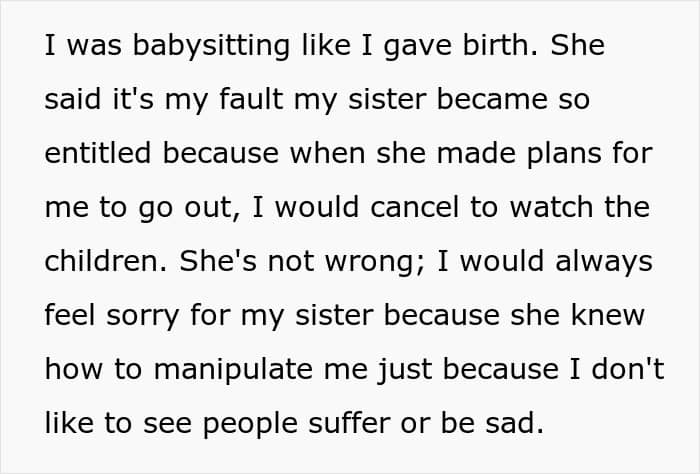Click the word 'made' in the text
This screenshot has height=474, width=700.
click(x=476, y=153)
